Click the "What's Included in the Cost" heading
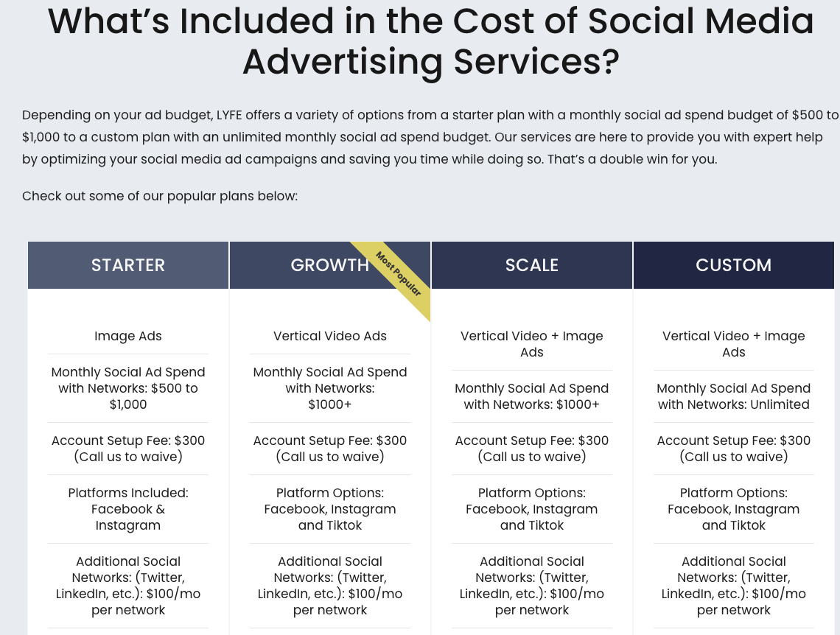 click(x=431, y=41)
